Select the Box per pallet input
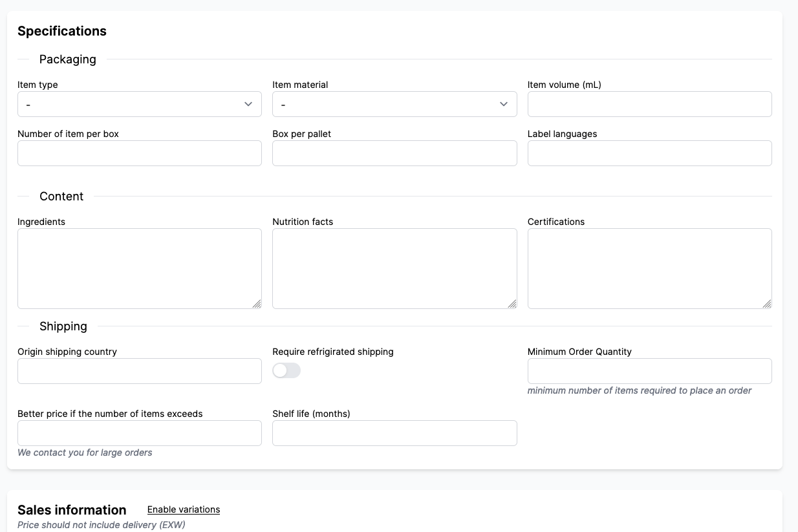The image size is (798, 532). [x=394, y=153]
